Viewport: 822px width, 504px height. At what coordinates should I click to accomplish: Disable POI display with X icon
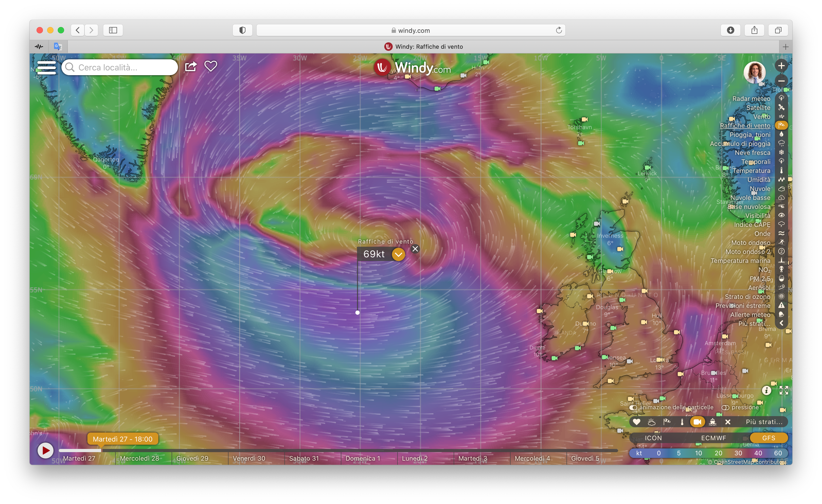click(x=728, y=422)
